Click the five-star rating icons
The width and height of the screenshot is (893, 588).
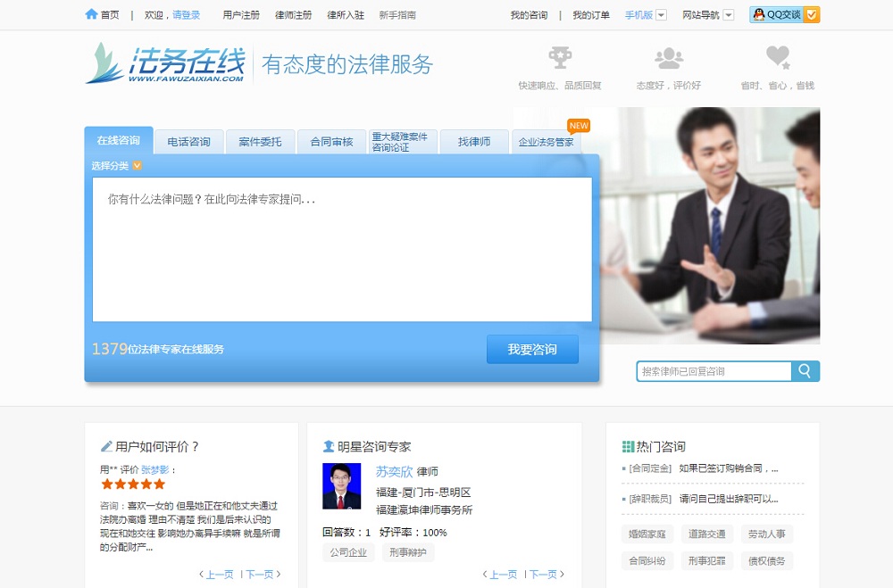click(x=133, y=484)
